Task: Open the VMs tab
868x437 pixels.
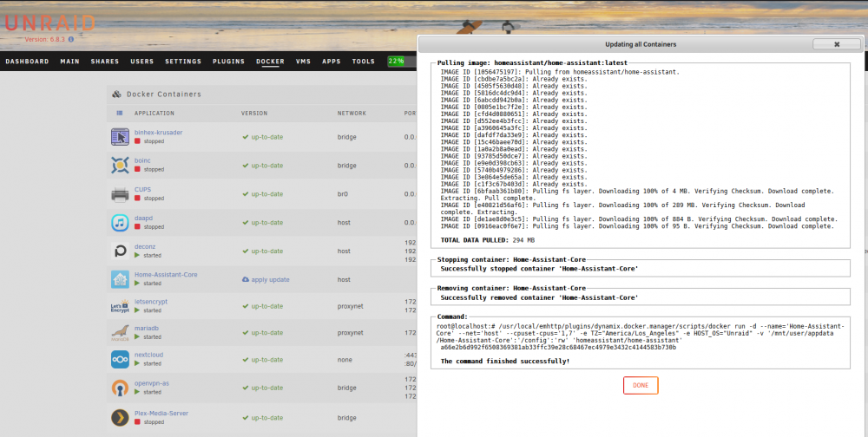Action: (x=303, y=62)
